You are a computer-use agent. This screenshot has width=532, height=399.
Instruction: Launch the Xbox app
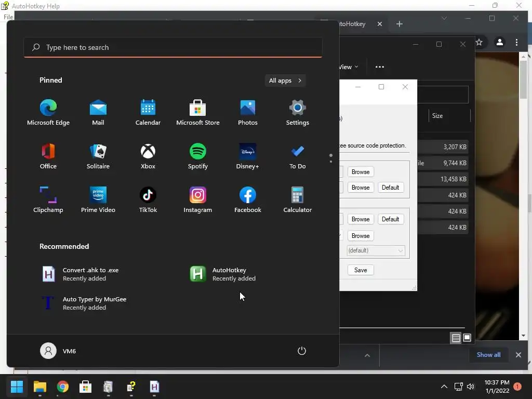click(x=148, y=156)
